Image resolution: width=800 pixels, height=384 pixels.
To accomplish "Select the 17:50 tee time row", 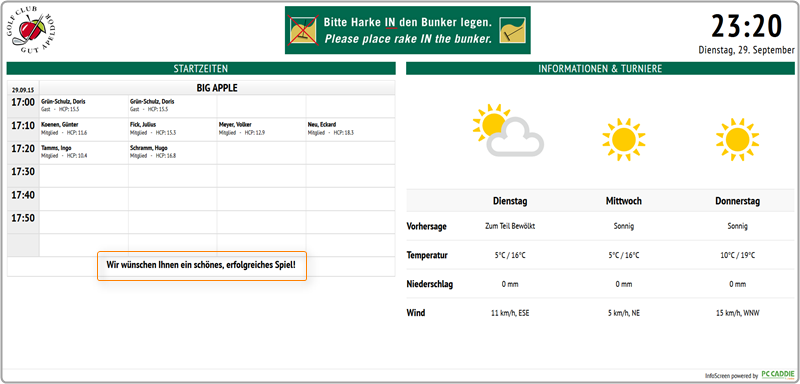I will click(x=201, y=222).
